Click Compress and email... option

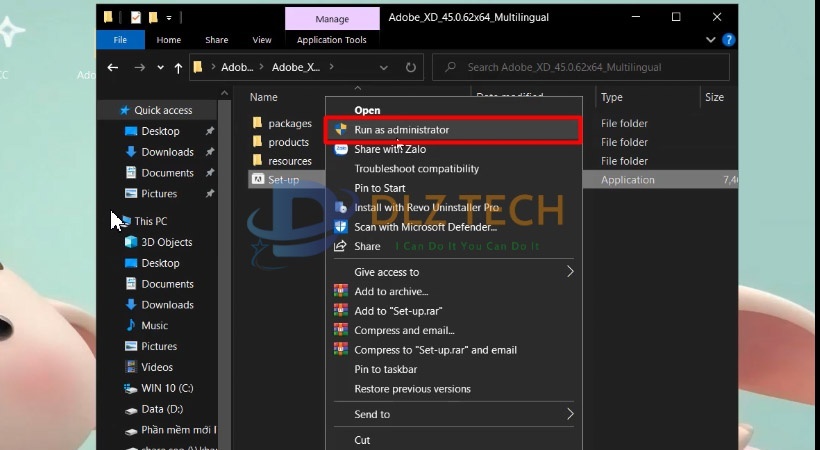[404, 330]
